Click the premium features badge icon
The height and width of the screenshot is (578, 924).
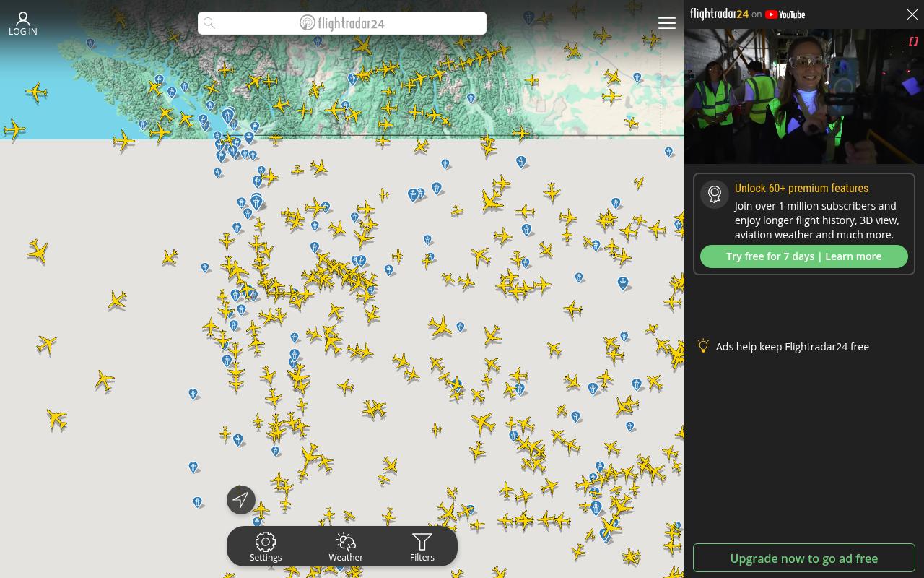(x=715, y=194)
